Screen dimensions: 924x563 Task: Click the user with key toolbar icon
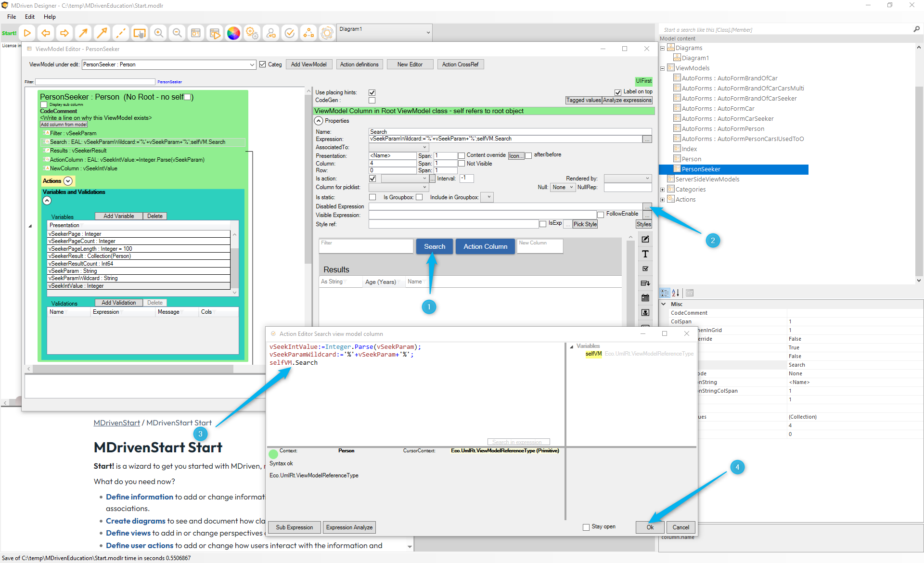[271, 33]
